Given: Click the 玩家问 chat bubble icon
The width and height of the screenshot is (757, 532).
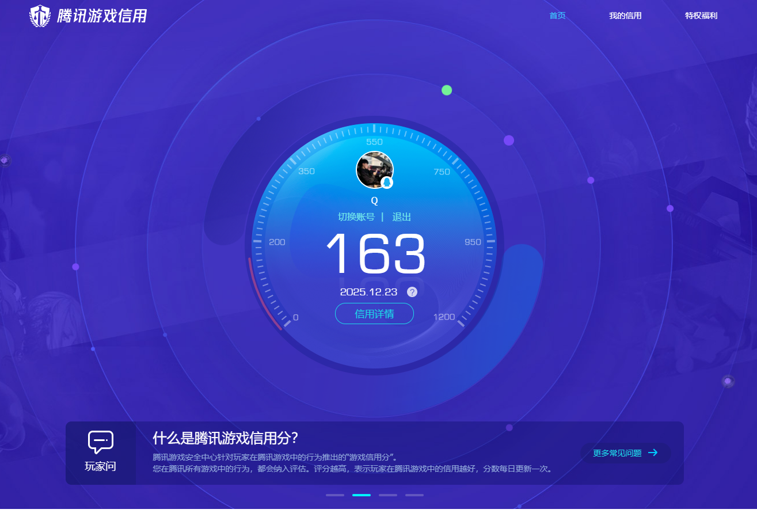Looking at the screenshot, I should [x=100, y=442].
